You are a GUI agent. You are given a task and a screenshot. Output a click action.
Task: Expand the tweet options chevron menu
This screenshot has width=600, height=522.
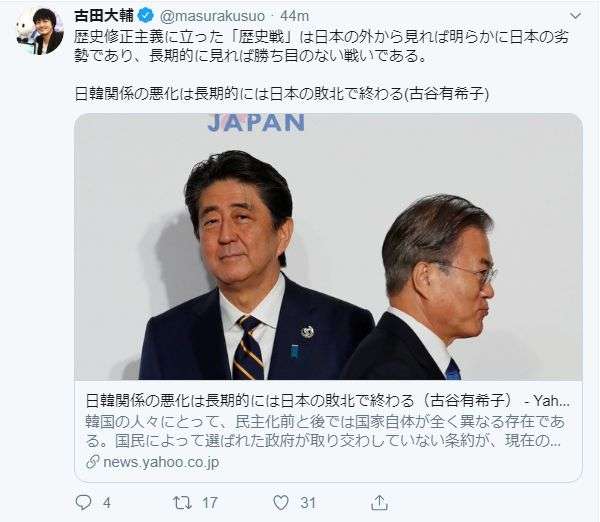click(575, 16)
